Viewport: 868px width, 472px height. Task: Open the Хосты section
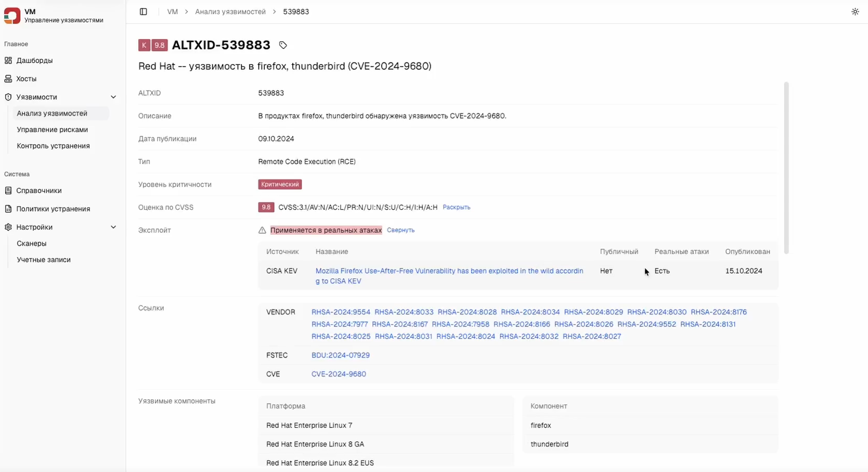[26, 79]
